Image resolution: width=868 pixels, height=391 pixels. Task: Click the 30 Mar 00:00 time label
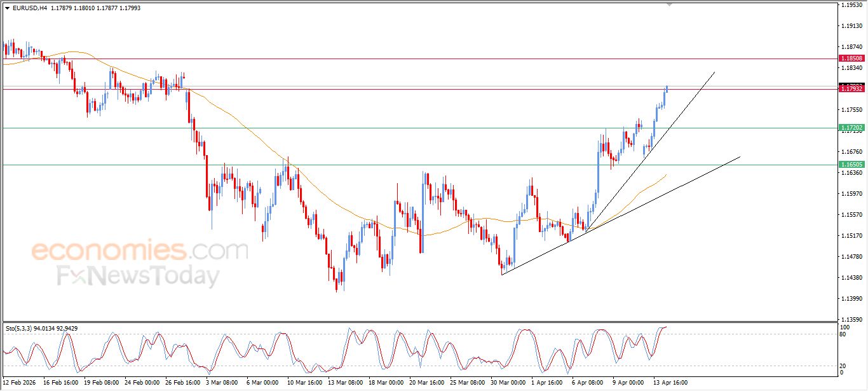tap(507, 383)
